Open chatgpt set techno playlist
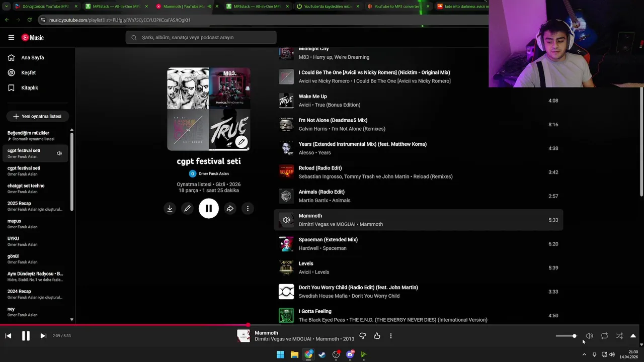Viewport: 644px width, 362px height. point(36,189)
